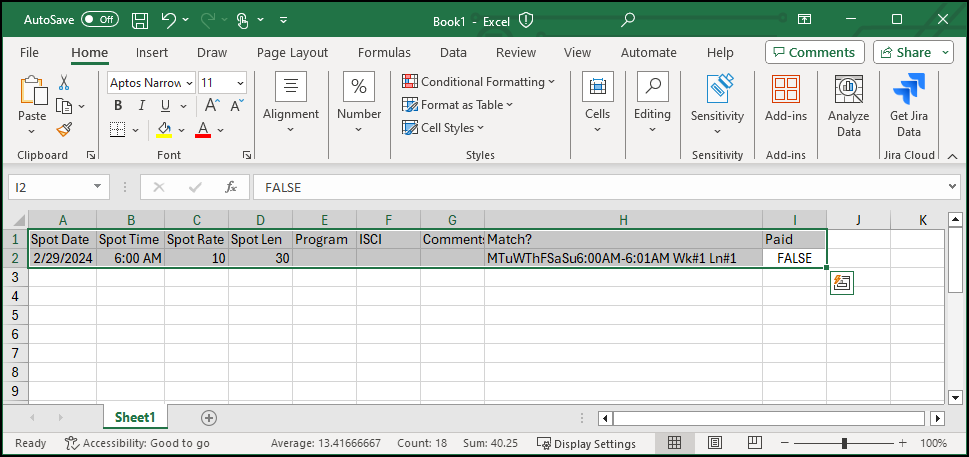
Task: Click the Sensitivity button
Action: pos(717,103)
